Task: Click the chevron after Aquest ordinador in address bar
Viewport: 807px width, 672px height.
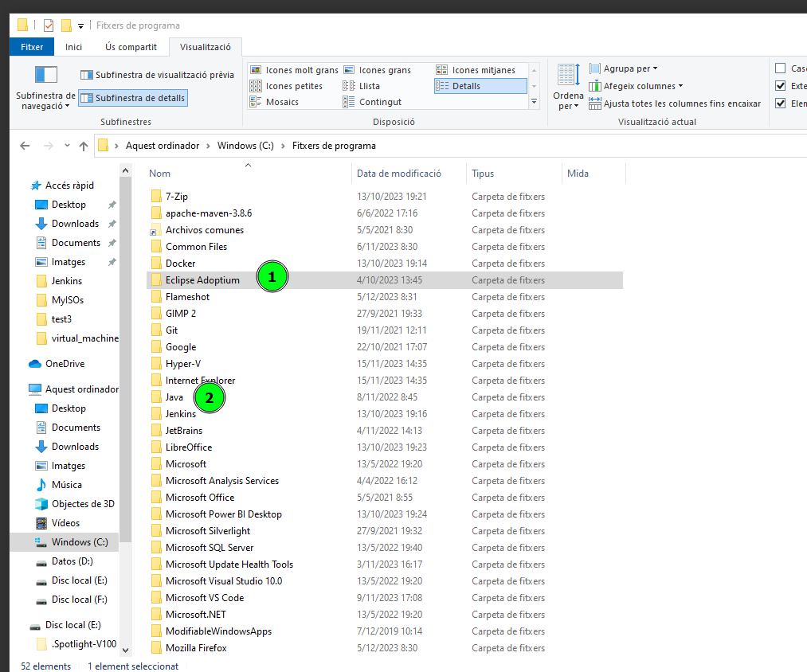Action: [209, 147]
